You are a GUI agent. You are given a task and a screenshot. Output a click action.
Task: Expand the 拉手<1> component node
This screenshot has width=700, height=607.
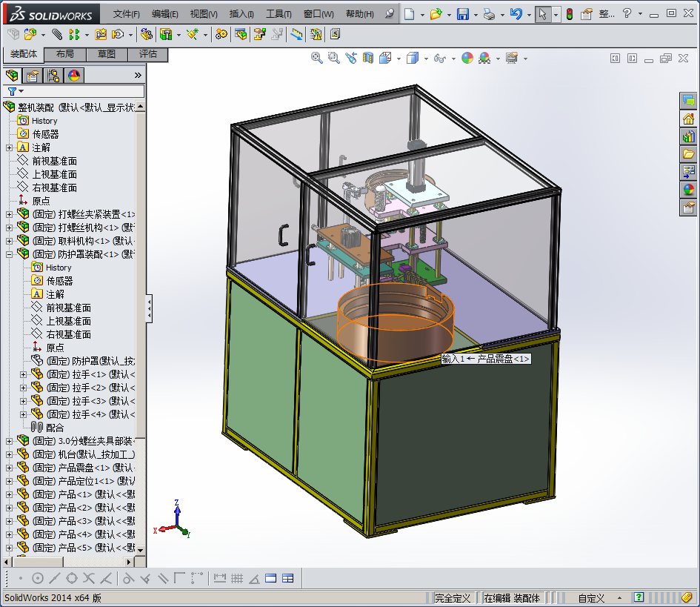coord(23,374)
